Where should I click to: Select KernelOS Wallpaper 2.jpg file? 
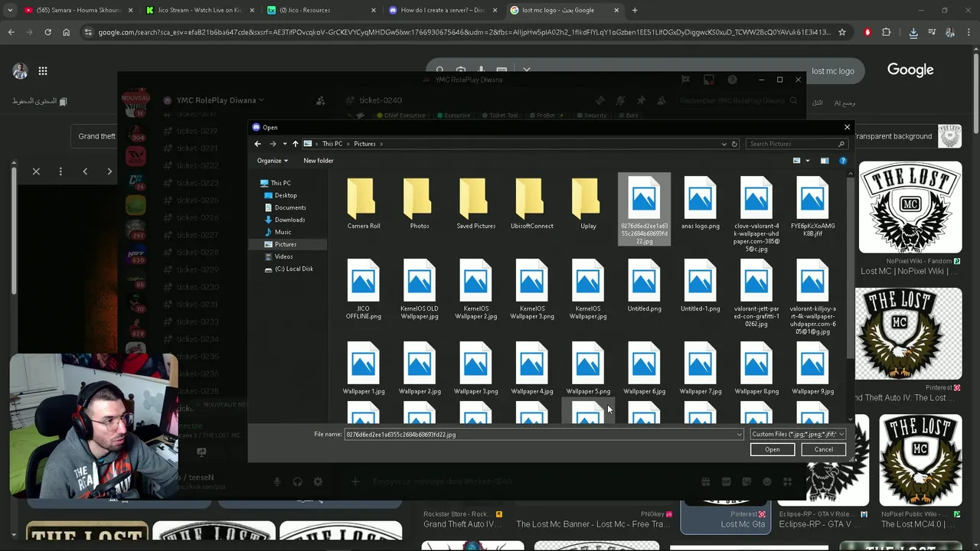475,289
